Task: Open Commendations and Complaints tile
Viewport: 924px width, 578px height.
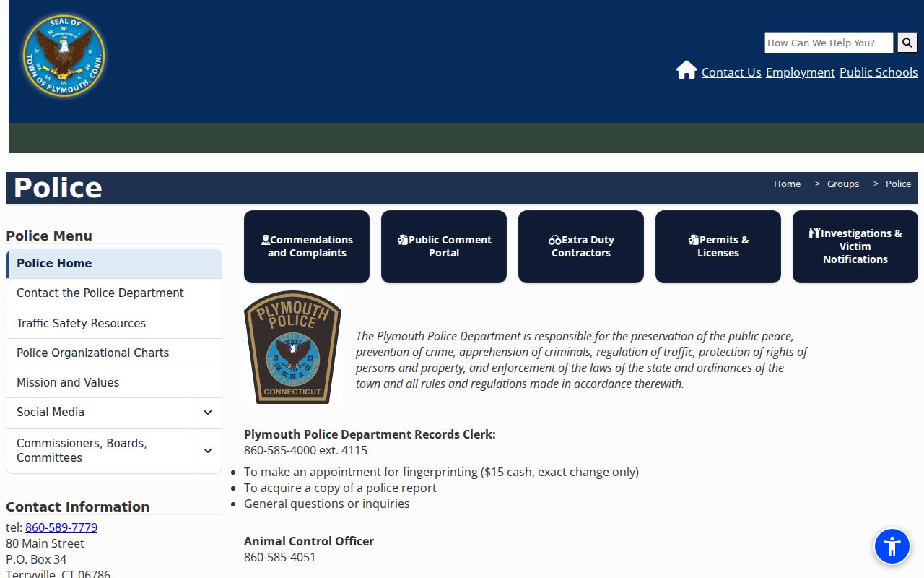Action: coord(307,246)
